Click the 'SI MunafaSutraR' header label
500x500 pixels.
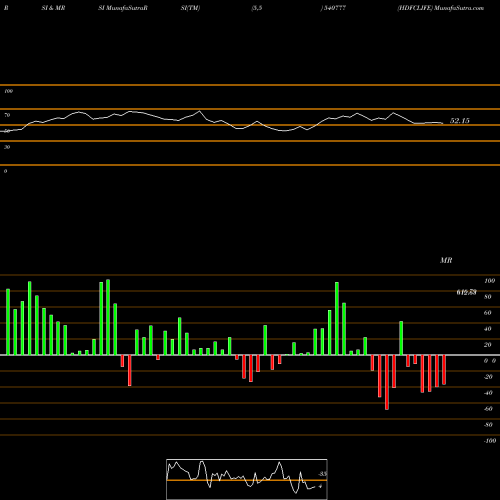(123, 8)
